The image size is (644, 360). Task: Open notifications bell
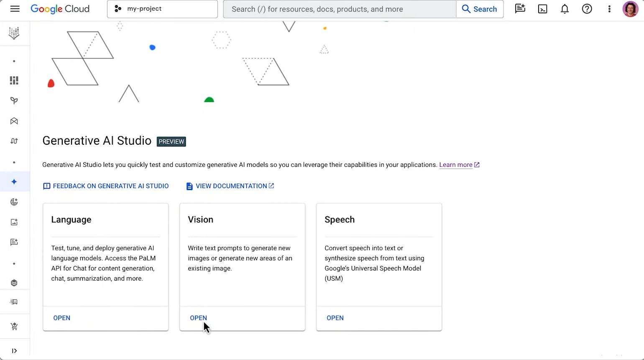pos(565,9)
